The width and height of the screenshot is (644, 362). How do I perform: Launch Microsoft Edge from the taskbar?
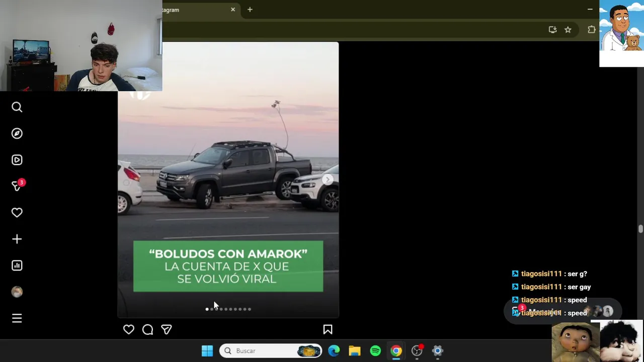(334, 351)
